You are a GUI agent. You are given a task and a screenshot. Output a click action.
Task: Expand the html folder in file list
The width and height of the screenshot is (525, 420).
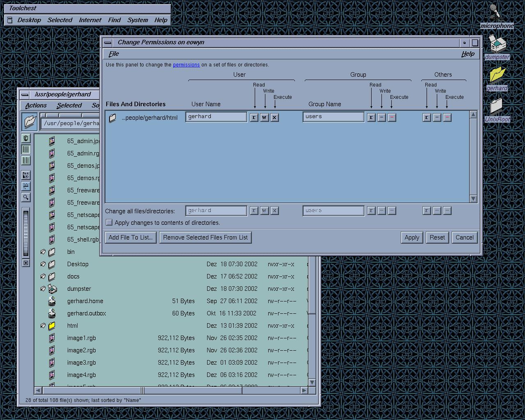pyautogui.click(x=43, y=326)
